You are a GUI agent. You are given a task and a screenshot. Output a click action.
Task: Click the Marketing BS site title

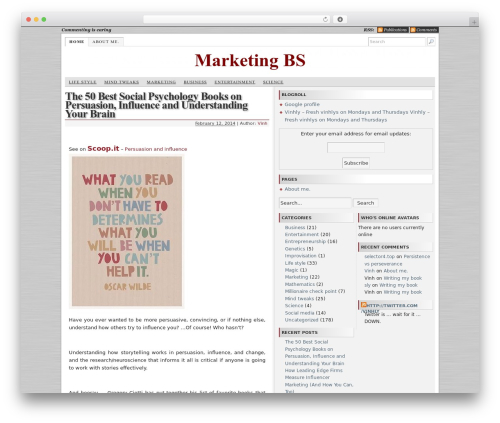pyautogui.click(x=250, y=60)
